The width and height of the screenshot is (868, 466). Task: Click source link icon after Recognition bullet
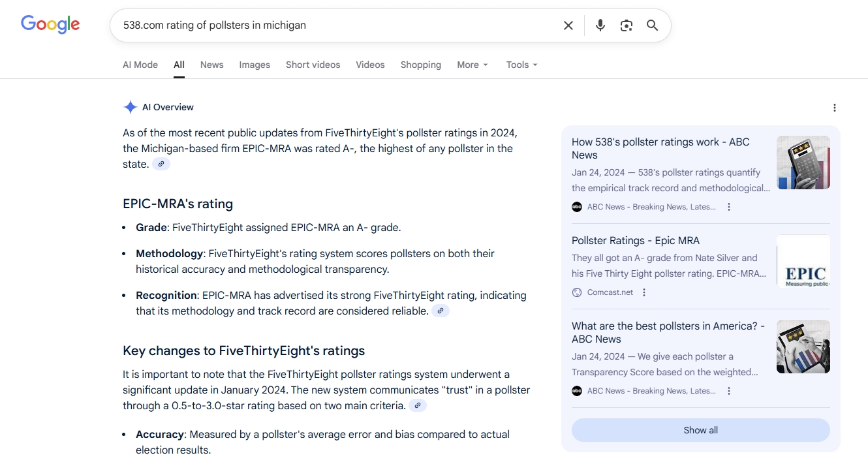[x=441, y=311]
